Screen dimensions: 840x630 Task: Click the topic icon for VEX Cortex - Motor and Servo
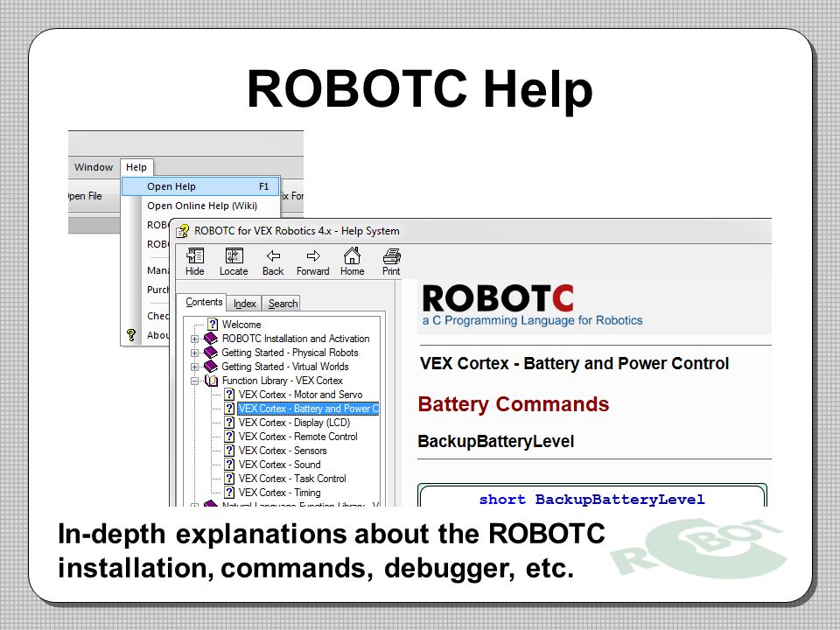229,395
